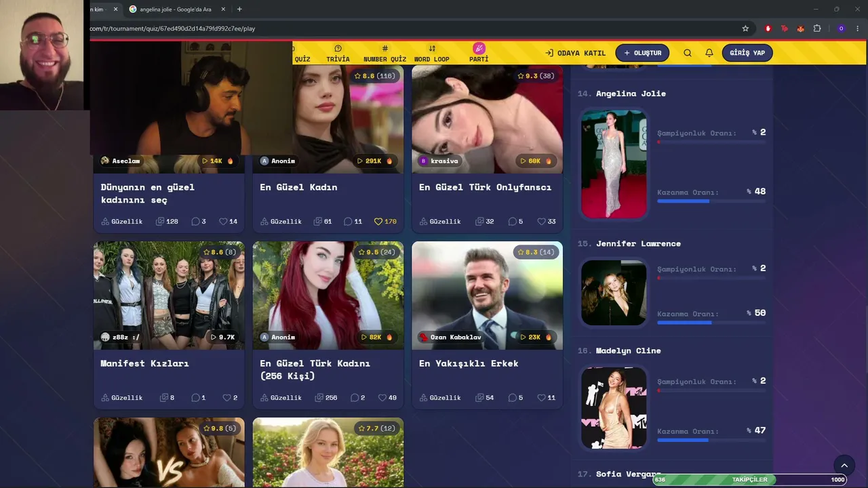Open comments on En Güzel Türk Kadını card

pyautogui.click(x=357, y=398)
